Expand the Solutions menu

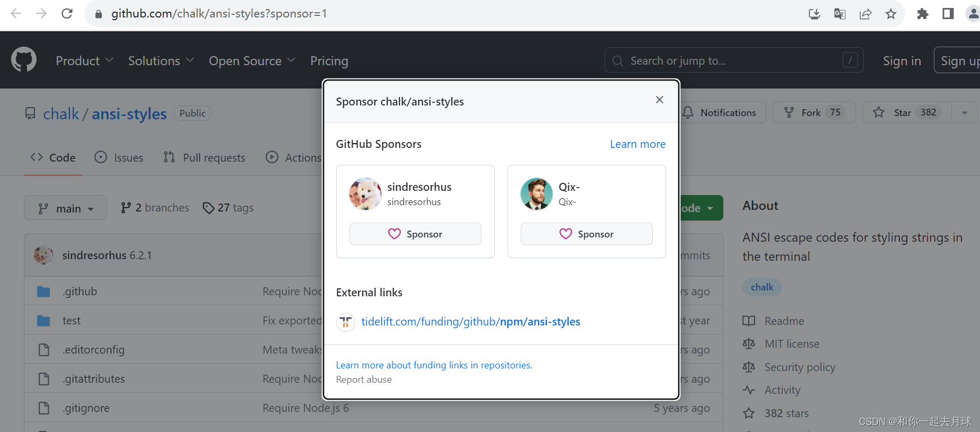161,61
